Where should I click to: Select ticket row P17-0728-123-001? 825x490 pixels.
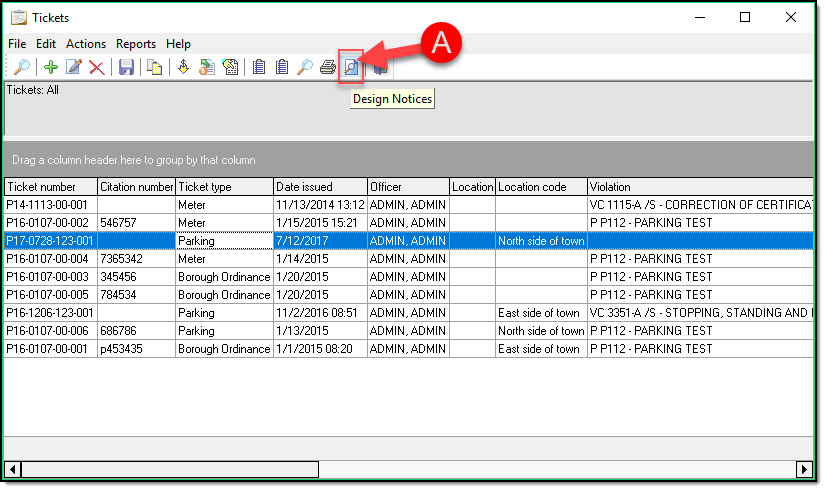tap(50, 241)
